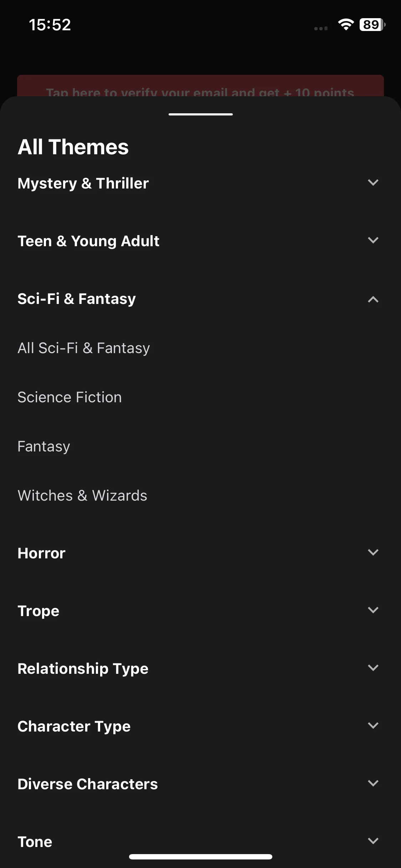Expand the Horror section chevron
This screenshot has height=868, width=401.
373,553
